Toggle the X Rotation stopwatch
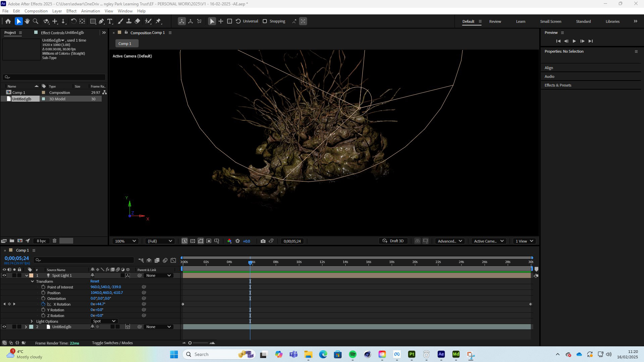This screenshot has width=644, height=362. tap(43, 304)
